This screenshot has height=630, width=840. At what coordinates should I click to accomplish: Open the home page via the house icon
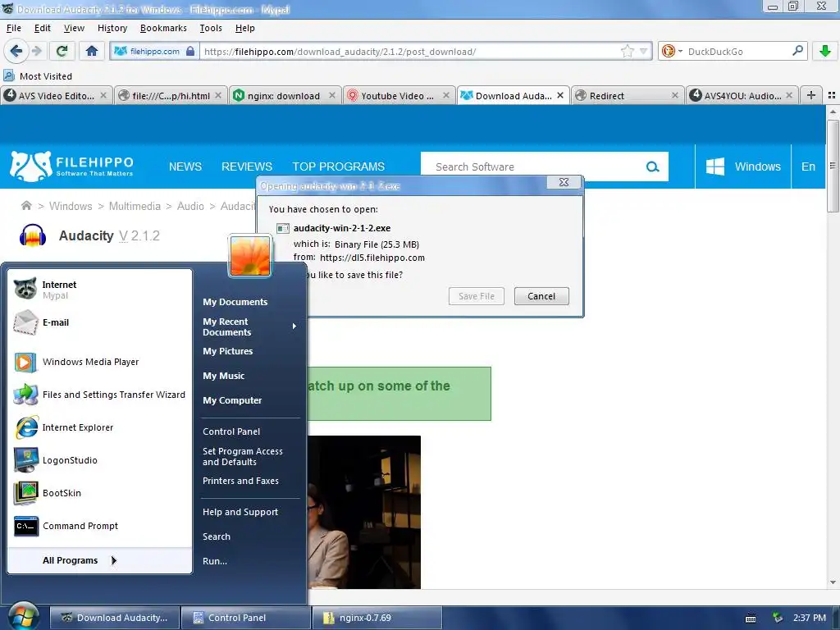click(92, 52)
